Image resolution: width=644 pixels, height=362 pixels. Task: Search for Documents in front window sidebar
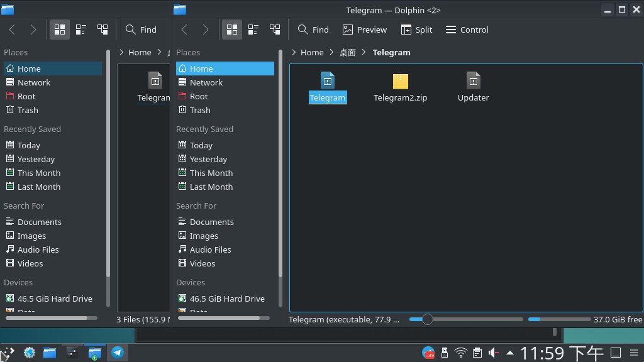point(225,222)
